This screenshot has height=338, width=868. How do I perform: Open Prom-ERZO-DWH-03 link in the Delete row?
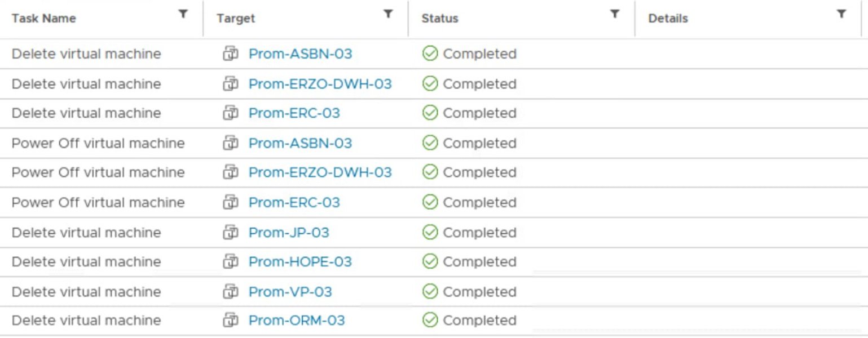point(320,84)
